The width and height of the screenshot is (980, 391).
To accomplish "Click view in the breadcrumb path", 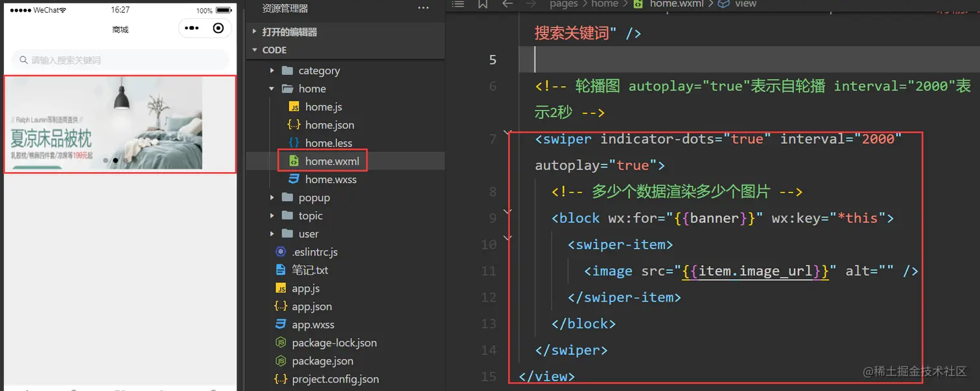I will tap(745, 4).
